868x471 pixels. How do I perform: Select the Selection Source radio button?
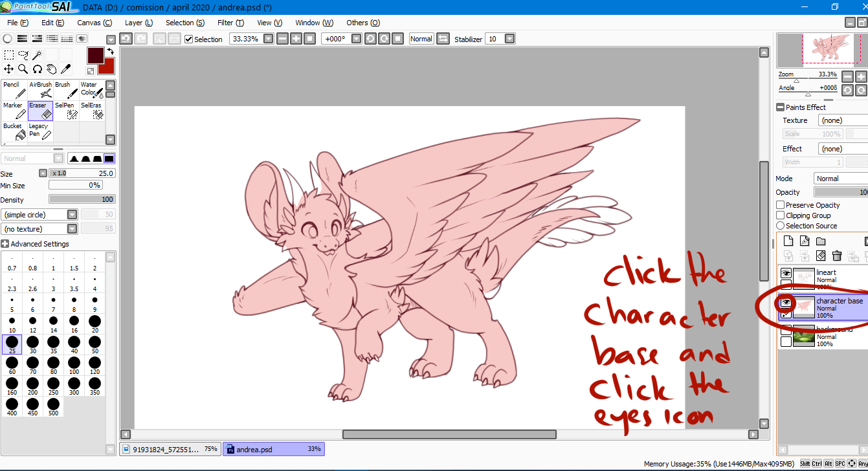(x=780, y=226)
